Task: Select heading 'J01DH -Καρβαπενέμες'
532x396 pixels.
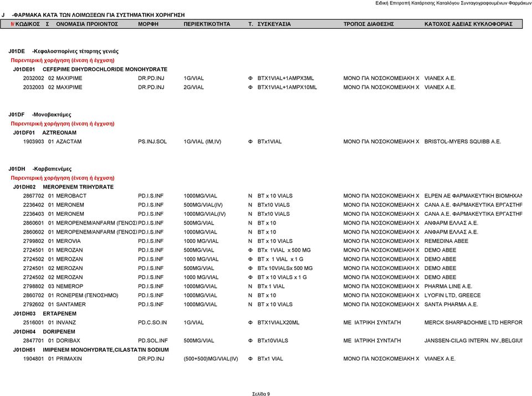Action: 40,169
